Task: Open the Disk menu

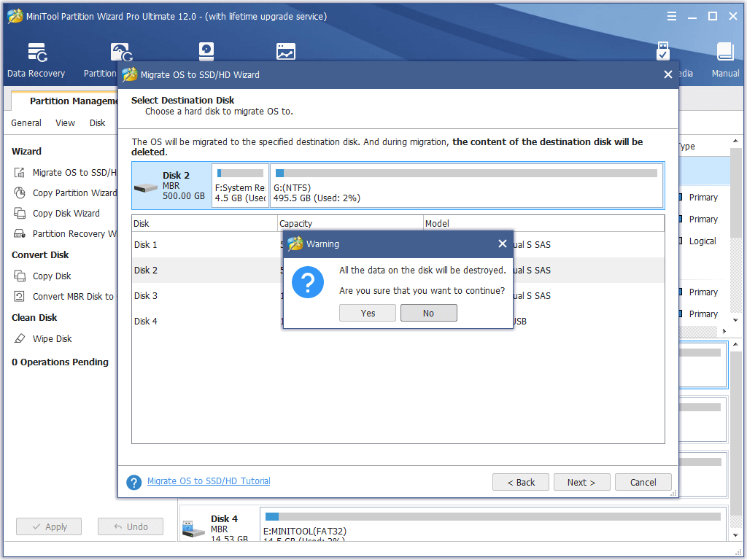Action: click(97, 122)
